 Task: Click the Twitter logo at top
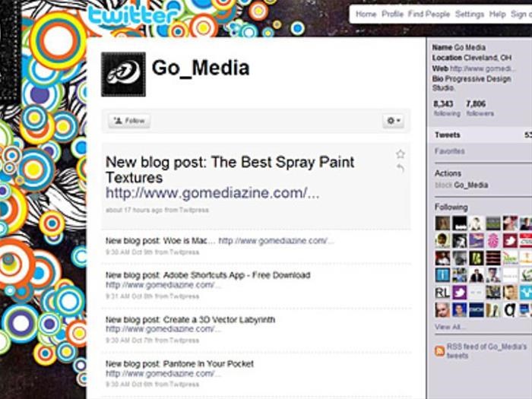tap(133, 16)
